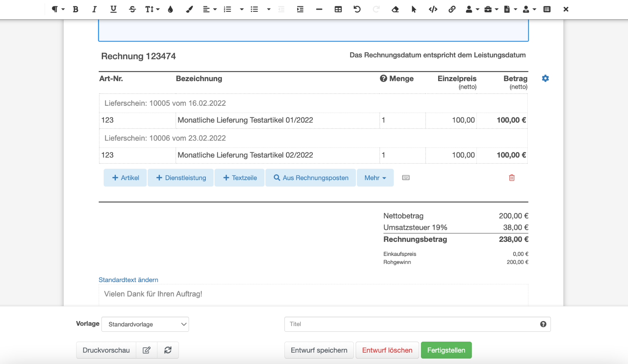Viewport: 628px width, 364px height.
Task: Click Entwurf löschen
Action: tap(387, 350)
